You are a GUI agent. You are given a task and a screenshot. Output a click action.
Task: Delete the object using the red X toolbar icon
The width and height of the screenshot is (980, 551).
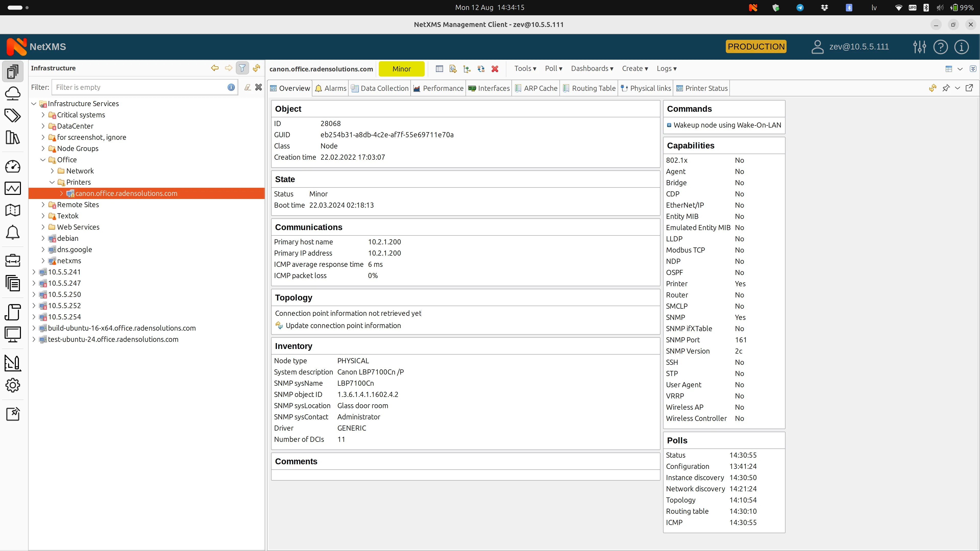tap(495, 69)
